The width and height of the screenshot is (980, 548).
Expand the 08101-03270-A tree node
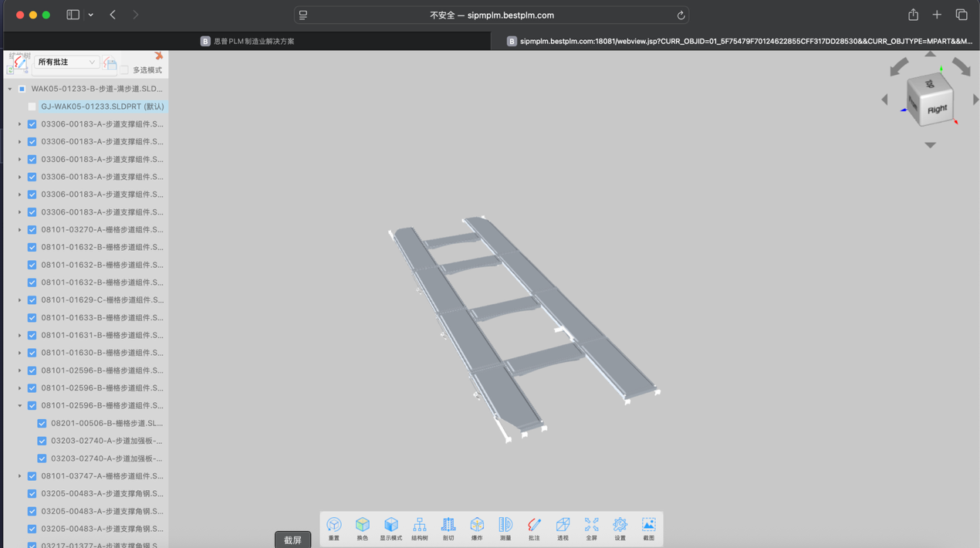[x=20, y=229]
